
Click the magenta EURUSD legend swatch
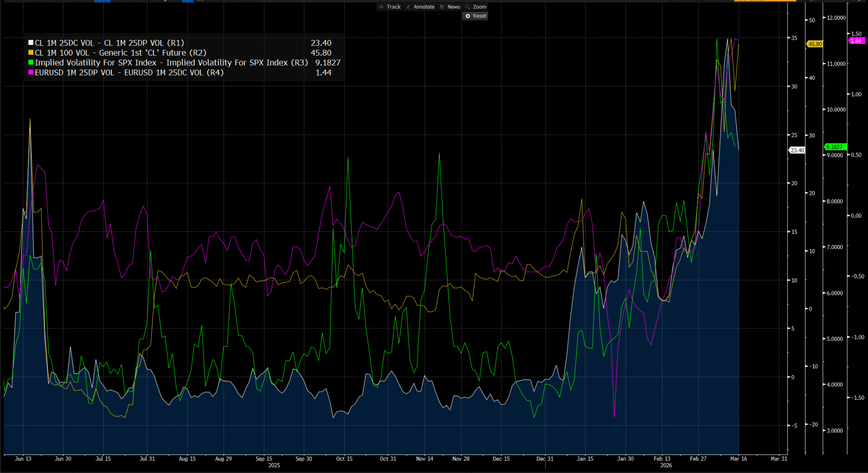coord(31,73)
